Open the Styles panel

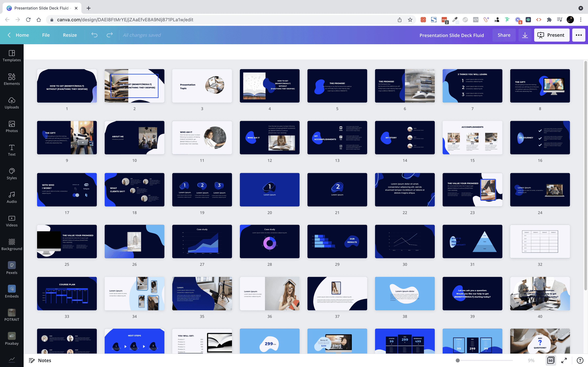click(x=12, y=174)
